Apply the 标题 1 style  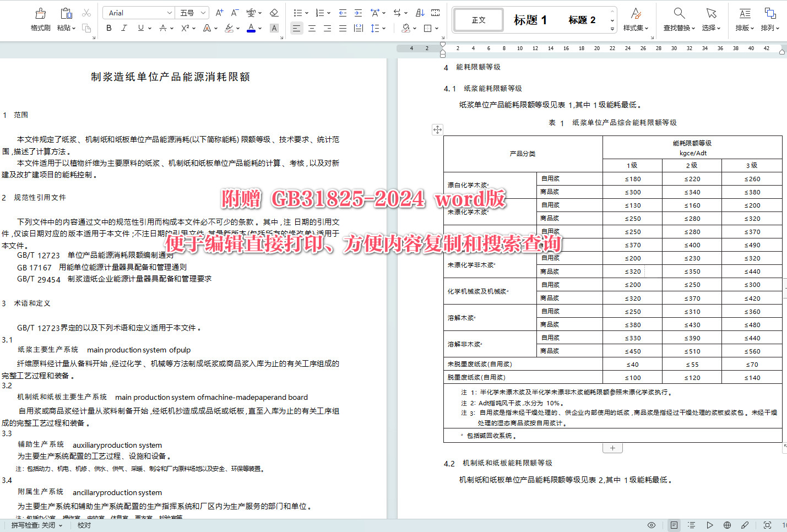pos(530,20)
